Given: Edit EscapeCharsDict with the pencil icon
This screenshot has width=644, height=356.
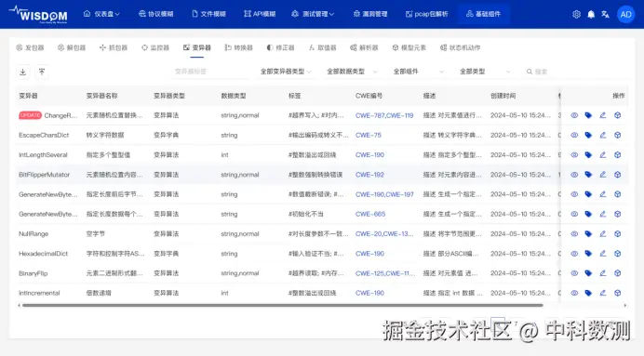Looking at the screenshot, I should pos(603,136).
